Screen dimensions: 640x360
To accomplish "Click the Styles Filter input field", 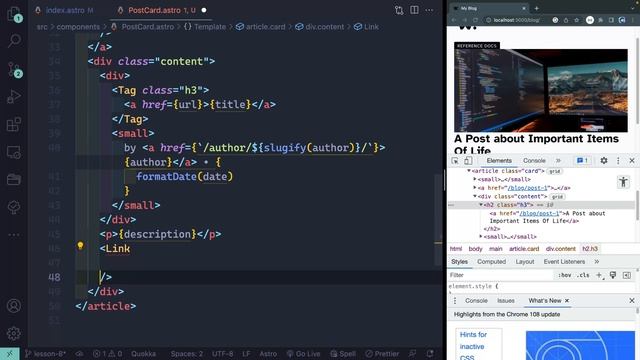I will click(501, 275).
